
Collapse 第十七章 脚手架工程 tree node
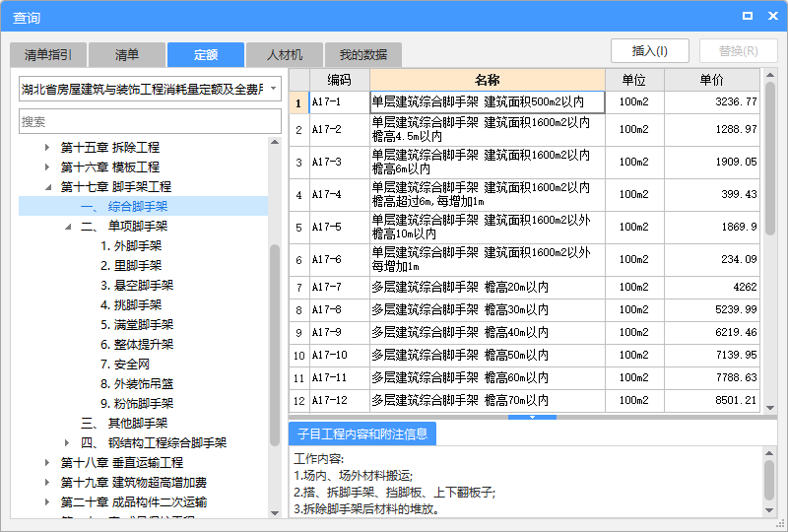click(x=48, y=187)
